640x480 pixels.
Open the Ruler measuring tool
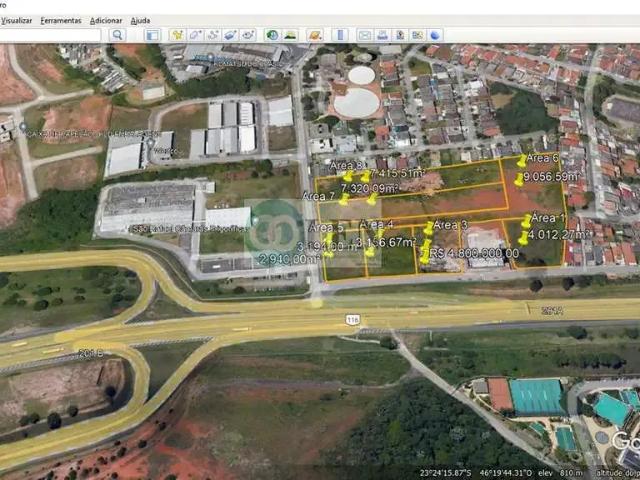tap(340, 35)
